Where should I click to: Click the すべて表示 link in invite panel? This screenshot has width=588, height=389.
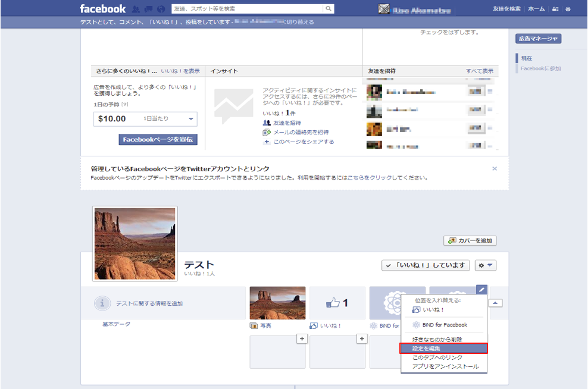point(480,71)
